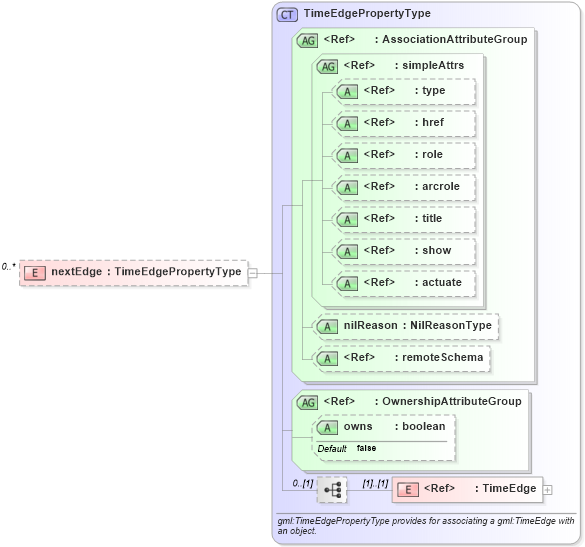Click the A icon for actuate attribute
Image resolution: width=585 pixels, height=547 pixels.
click(347, 284)
